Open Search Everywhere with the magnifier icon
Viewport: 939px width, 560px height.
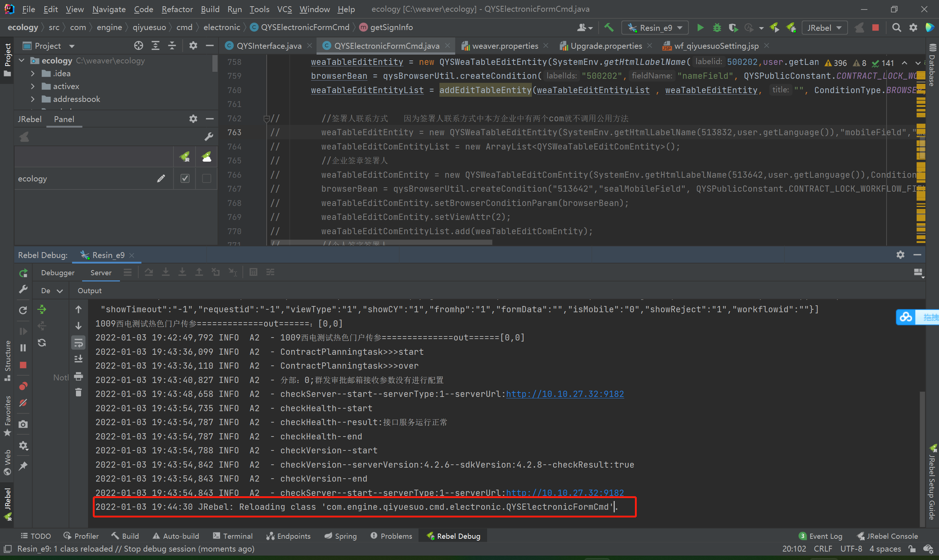click(x=896, y=27)
